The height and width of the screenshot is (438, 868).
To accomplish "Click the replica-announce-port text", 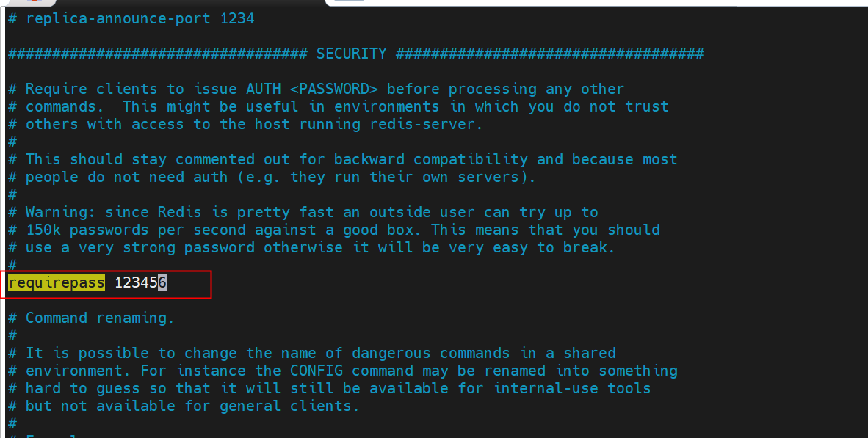I will (x=118, y=18).
